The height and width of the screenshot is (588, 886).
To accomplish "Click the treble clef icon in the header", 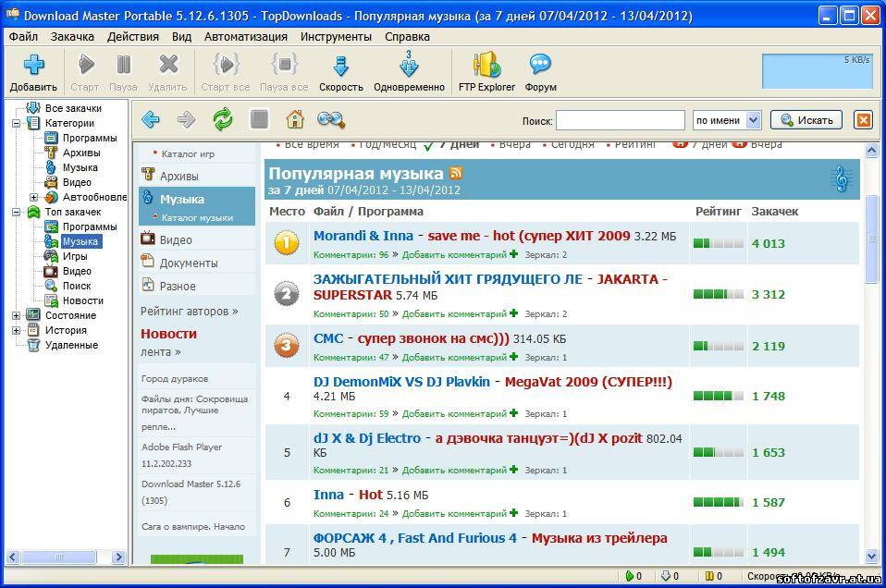I will point(842,179).
